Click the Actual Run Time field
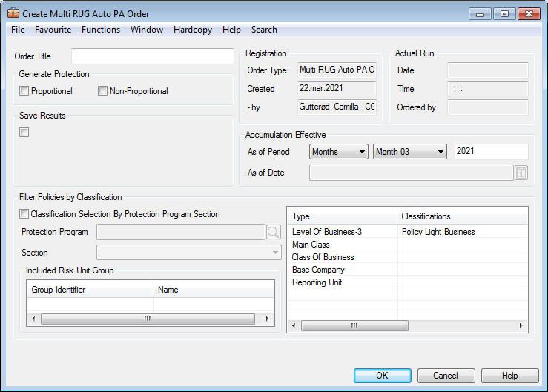Image resolution: width=548 pixels, height=392 pixels. (x=488, y=89)
